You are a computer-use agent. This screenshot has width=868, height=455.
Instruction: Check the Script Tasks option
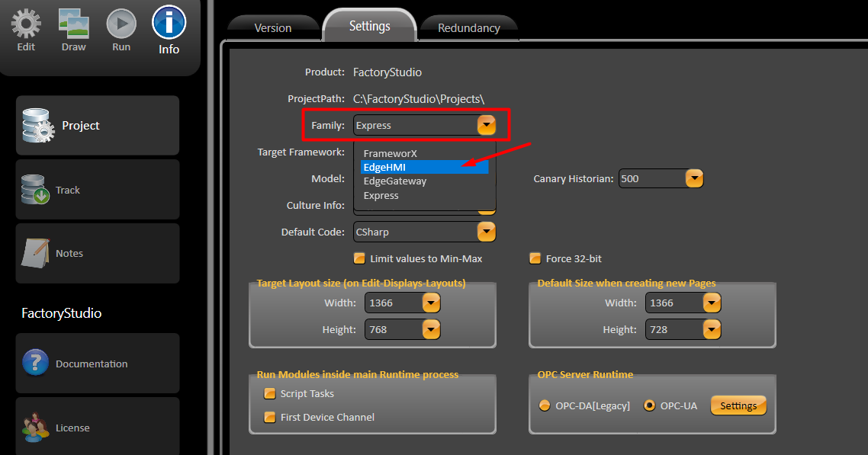coord(270,393)
